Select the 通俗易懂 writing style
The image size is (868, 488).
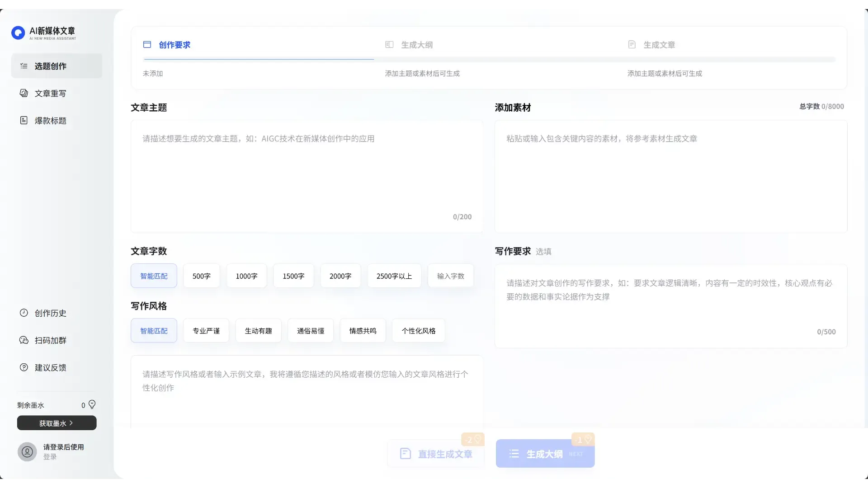click(x=311, y=331)
